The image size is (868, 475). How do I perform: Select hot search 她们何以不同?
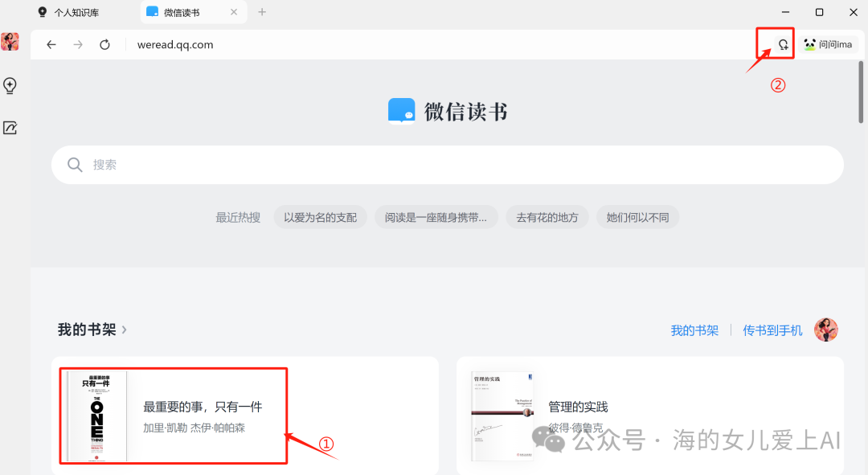click(x=637, y=217)
